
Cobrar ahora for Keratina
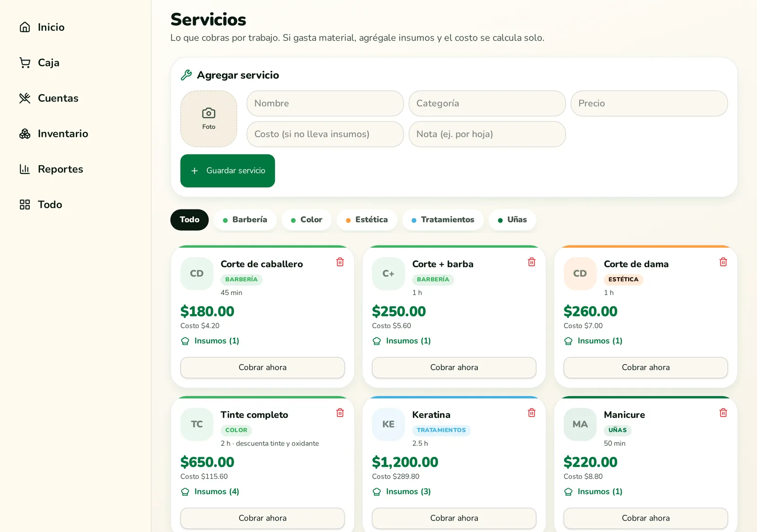[x=454, y=518]
